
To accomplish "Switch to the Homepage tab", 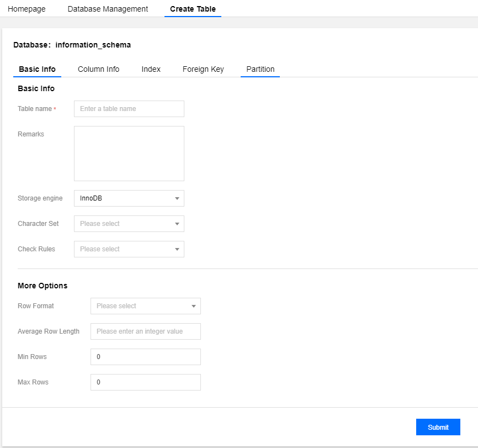I will point(26,9).
